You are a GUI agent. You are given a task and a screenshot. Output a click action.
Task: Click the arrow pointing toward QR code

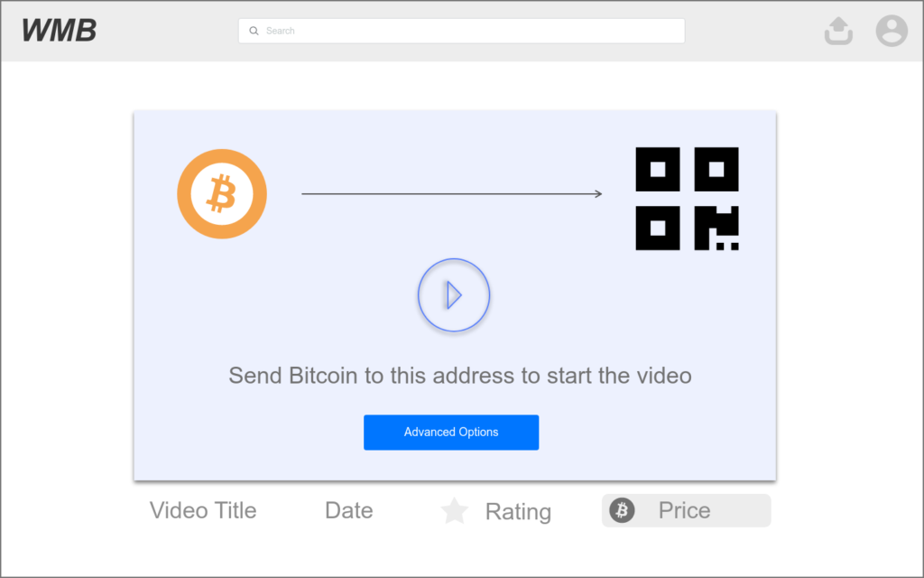(x=452, y=193)
